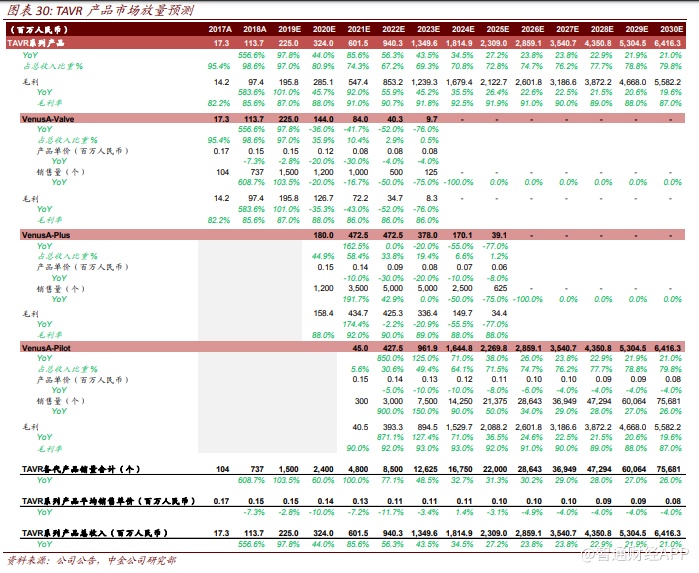Click TAVR series gross profit value 2,122.7
The width and height of the screenshot is (699, 573).
494,82
